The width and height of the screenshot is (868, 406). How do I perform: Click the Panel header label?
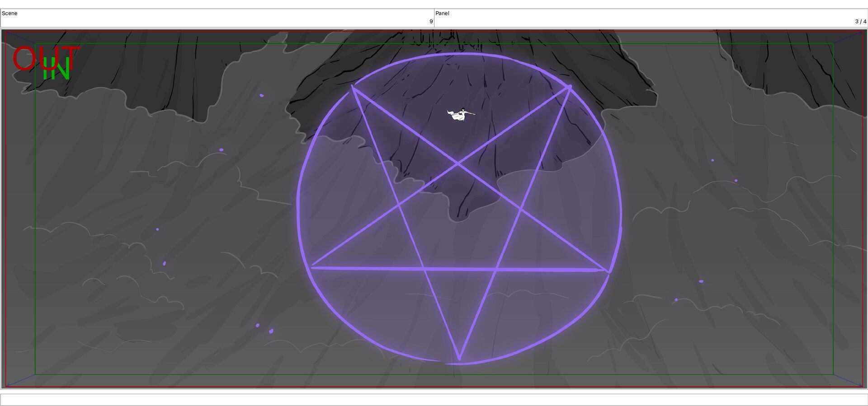coord(442,13)
